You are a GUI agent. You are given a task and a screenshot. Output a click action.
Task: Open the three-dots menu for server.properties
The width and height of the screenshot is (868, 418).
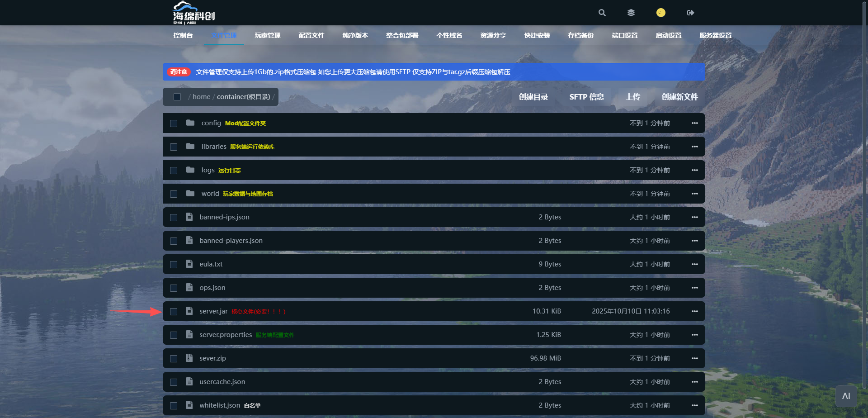(694, 335)
